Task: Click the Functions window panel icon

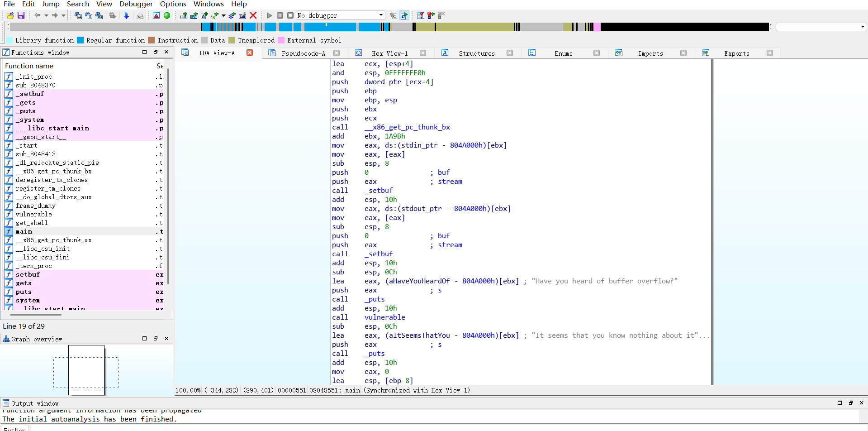Action: (6, 52)
